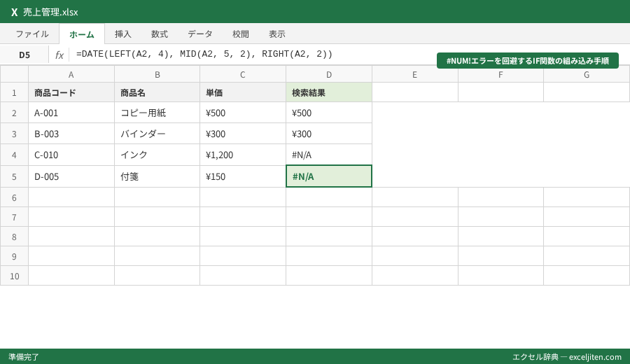
Task: Select column B header
Action: (157, 74)
